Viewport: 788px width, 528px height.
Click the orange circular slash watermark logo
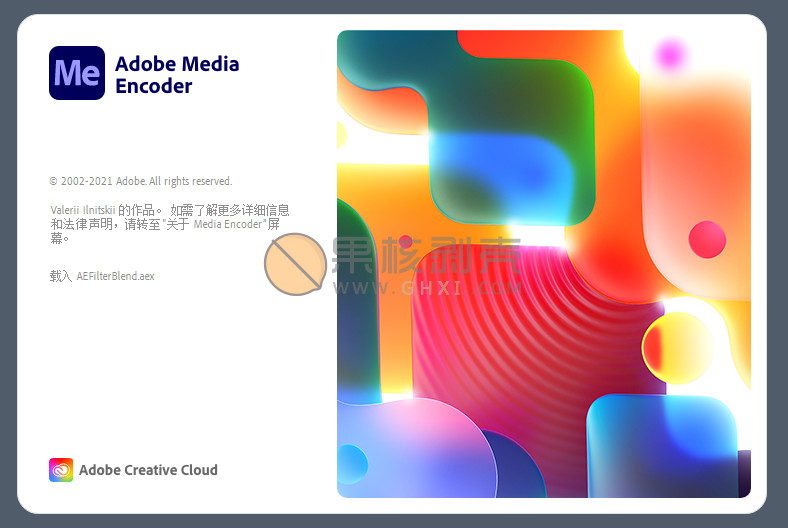(295, 264)
